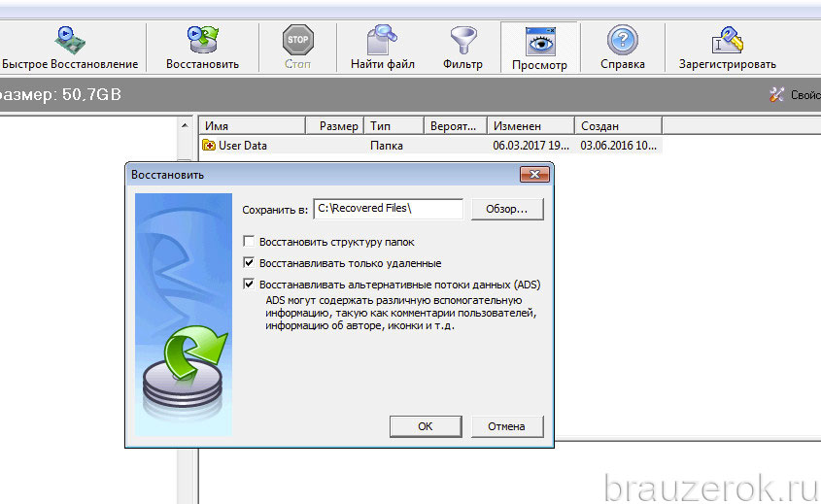Click the Восстановить toolbar icon

(x=203, y=39)
